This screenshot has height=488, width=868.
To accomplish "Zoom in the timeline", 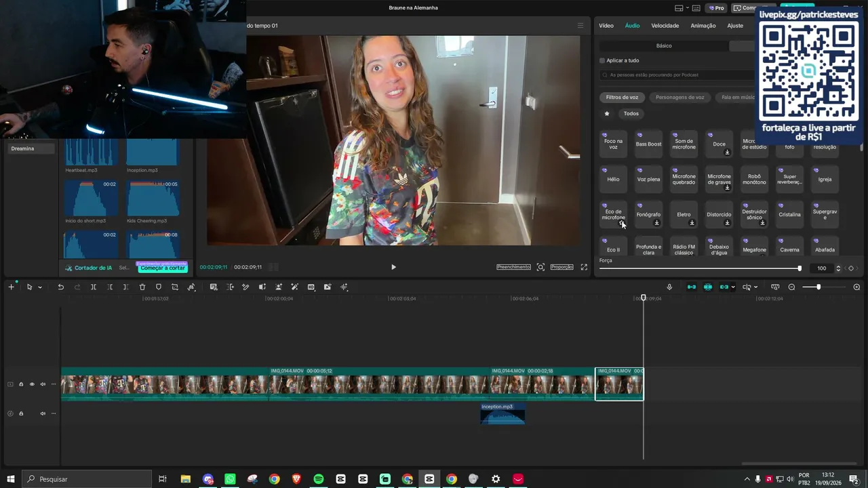I will pyautogui.click(x=856, y=287).
